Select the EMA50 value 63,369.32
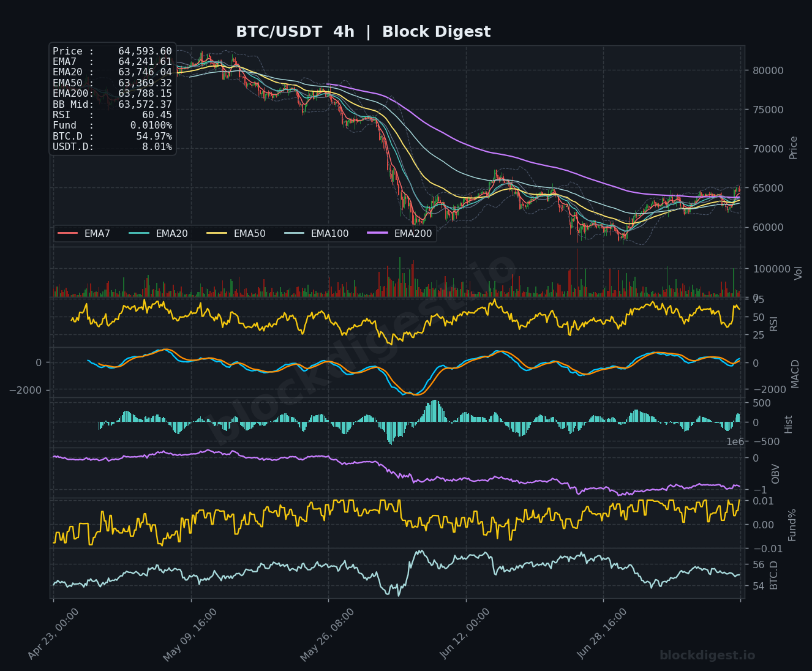The height and width of the screenshot is (671, 812). (x=145, y=83)
